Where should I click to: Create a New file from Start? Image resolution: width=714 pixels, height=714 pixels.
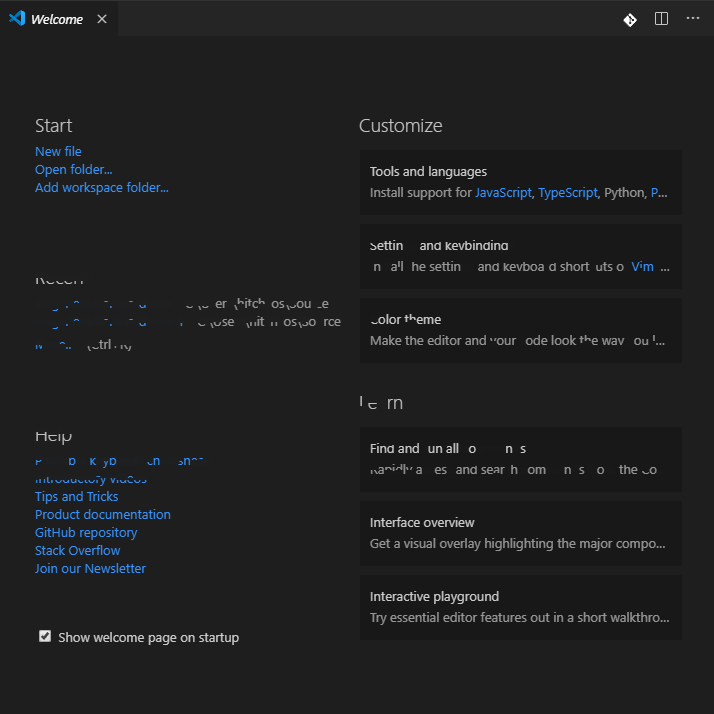(58, 152)
